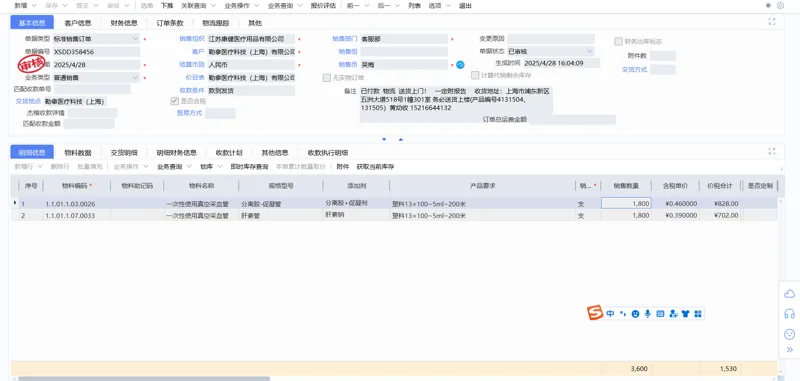Click the horizontal scrollbar thumb at bottom
The height and width of the screenshot is (381, 800).
(143, 378)
